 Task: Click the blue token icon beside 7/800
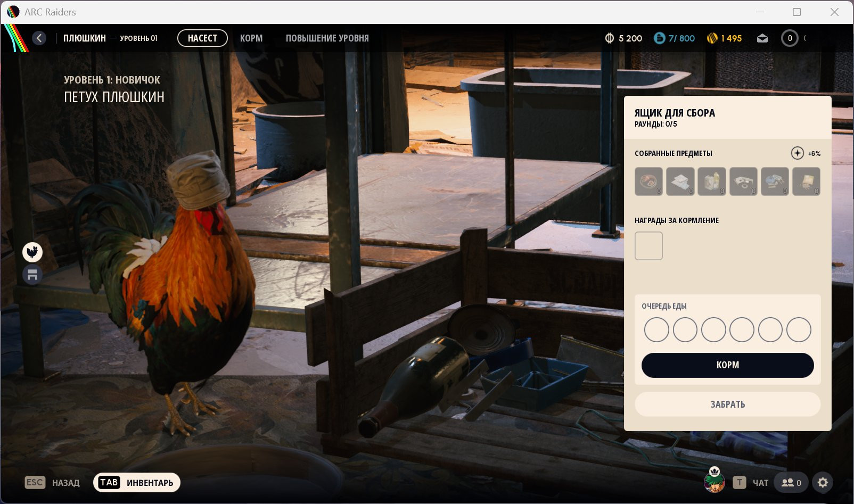tap(659, 38)
